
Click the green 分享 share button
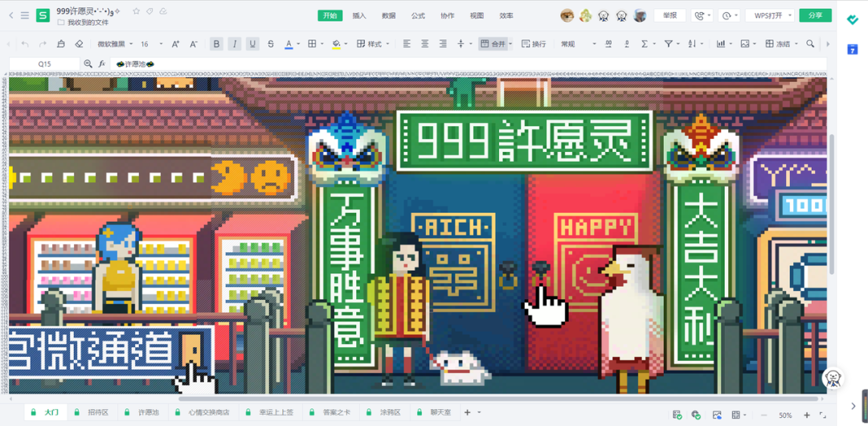(816, 15)
